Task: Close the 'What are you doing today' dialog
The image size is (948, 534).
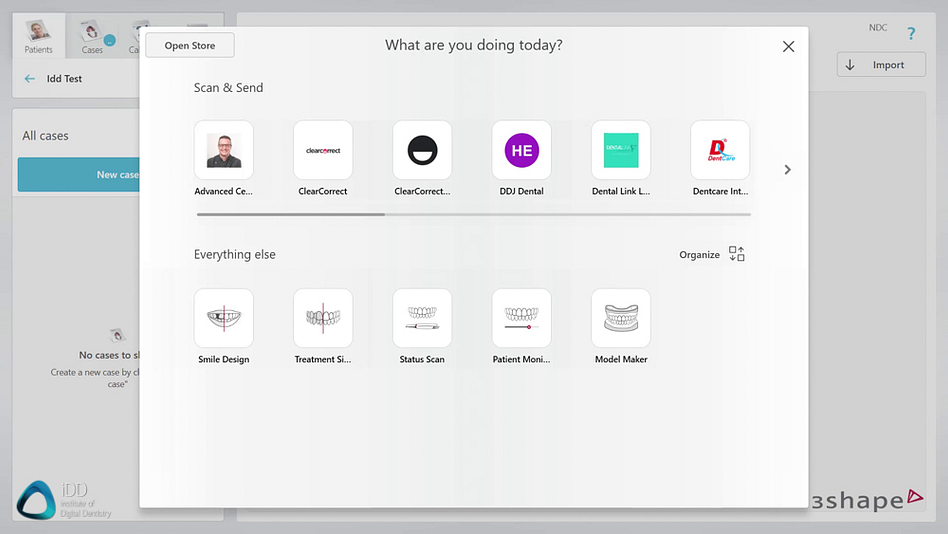Action: coord(788,46)
